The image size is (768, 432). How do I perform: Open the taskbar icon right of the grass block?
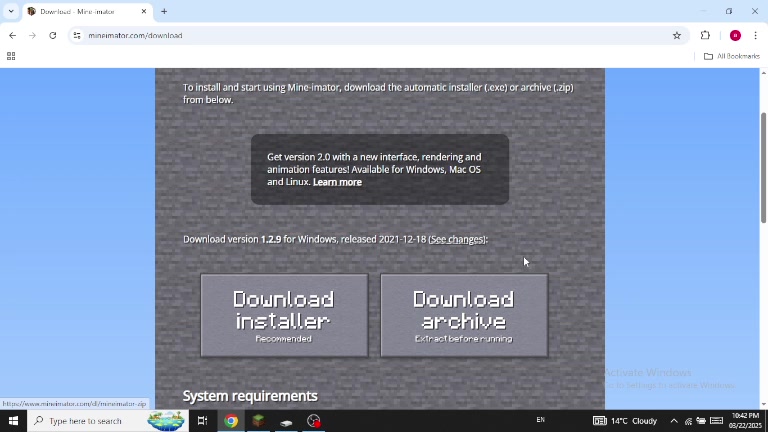287,421
